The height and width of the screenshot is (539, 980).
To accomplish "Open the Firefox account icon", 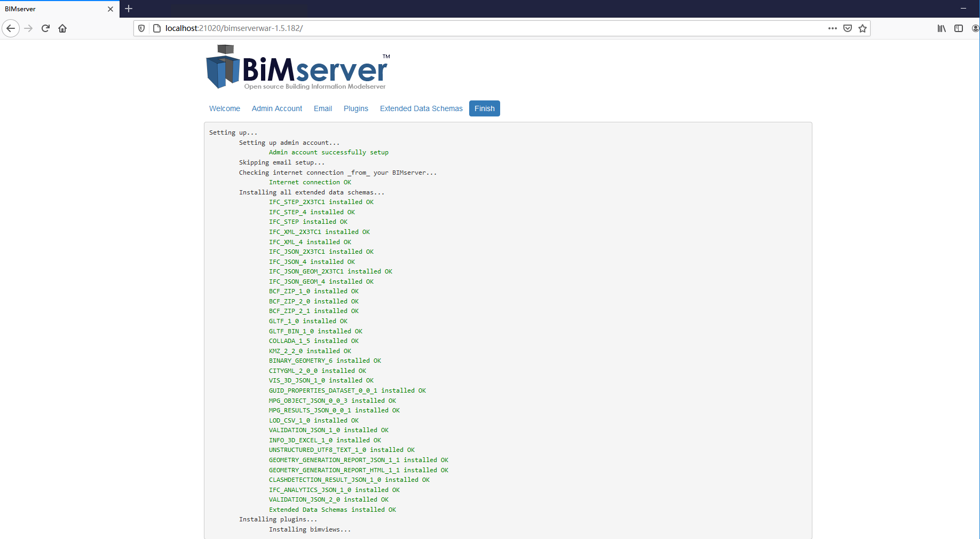I will pyautogui.click(x=976, y=28).
